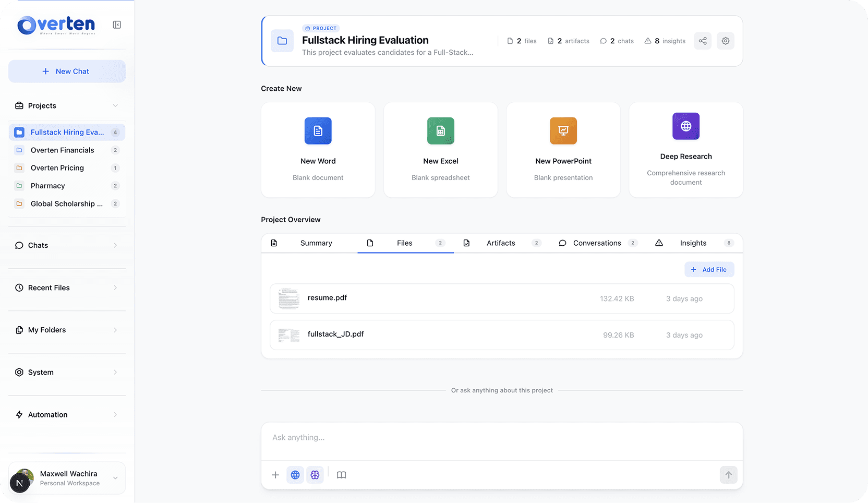
Task: Open the New PowerPoint blank presentation card
Action: coord(563,150)
